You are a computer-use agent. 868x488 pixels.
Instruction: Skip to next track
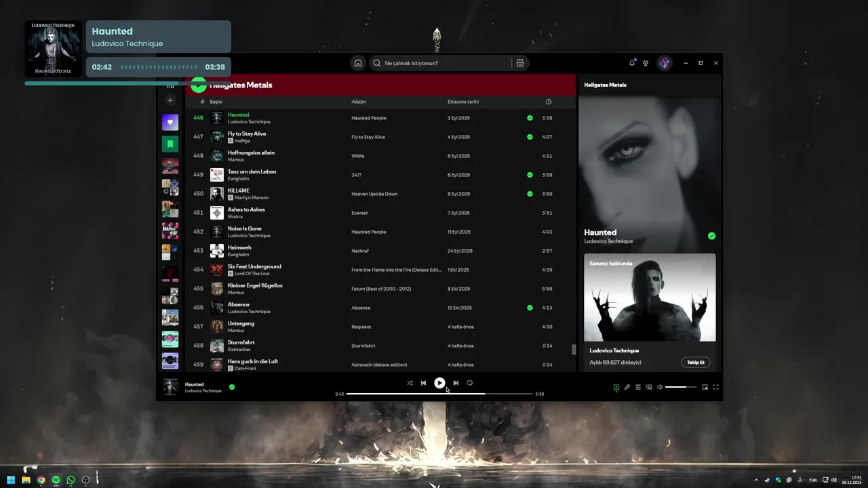456,383
